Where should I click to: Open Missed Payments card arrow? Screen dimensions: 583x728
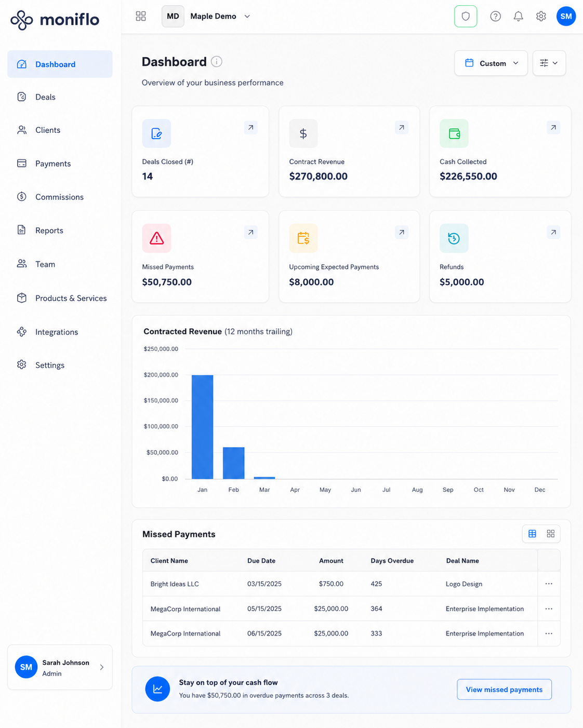coord(251,232)
